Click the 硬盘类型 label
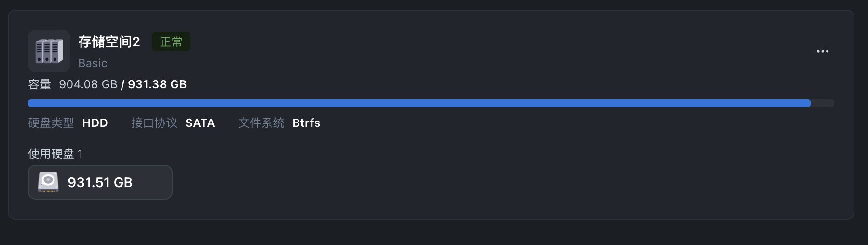Screen dimensions: 868x245 click(51, 123)
